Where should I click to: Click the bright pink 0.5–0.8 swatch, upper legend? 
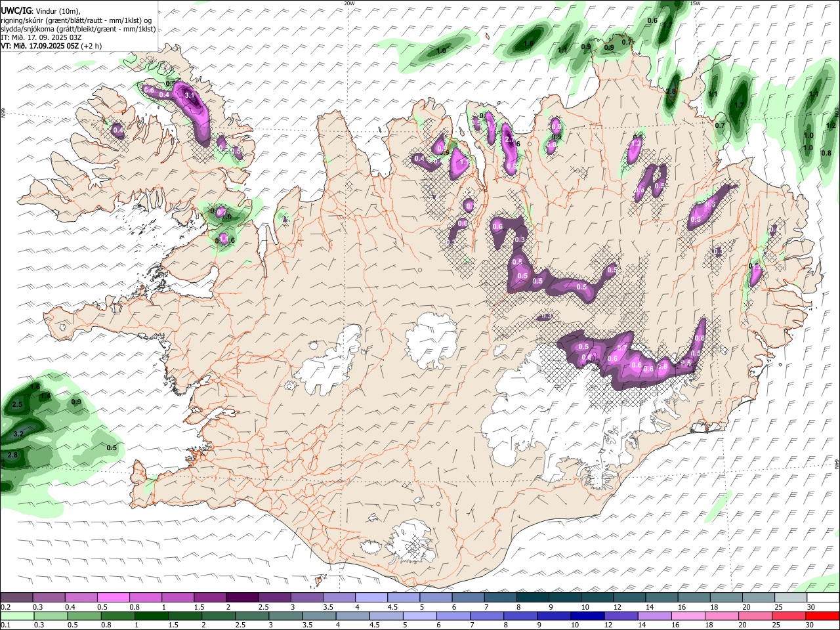coord(113,597)
